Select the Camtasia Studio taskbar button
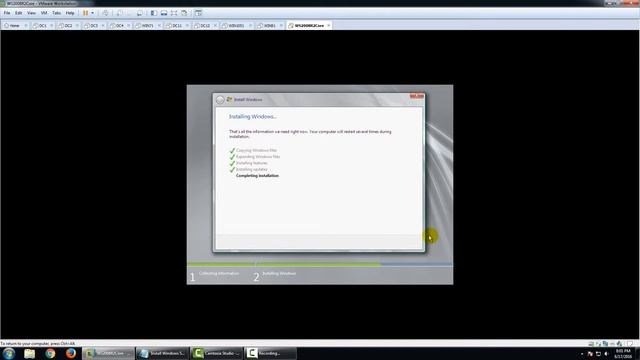 [216, 353]
